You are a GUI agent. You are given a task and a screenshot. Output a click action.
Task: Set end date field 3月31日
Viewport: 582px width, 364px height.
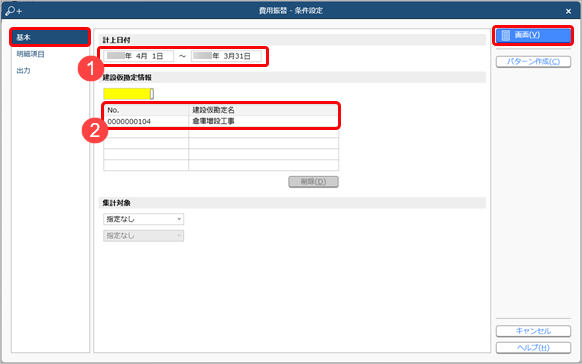click(226, 56)
